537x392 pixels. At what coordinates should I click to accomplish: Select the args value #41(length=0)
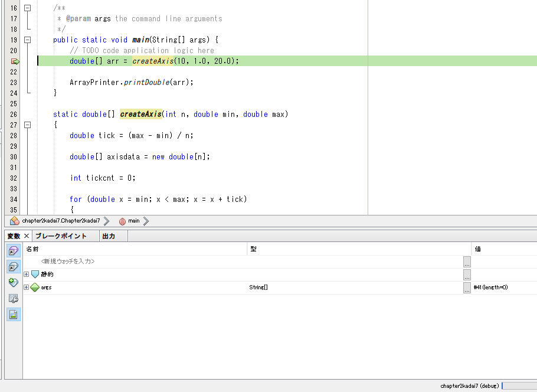pyautogui.click(x=490, y=287)
